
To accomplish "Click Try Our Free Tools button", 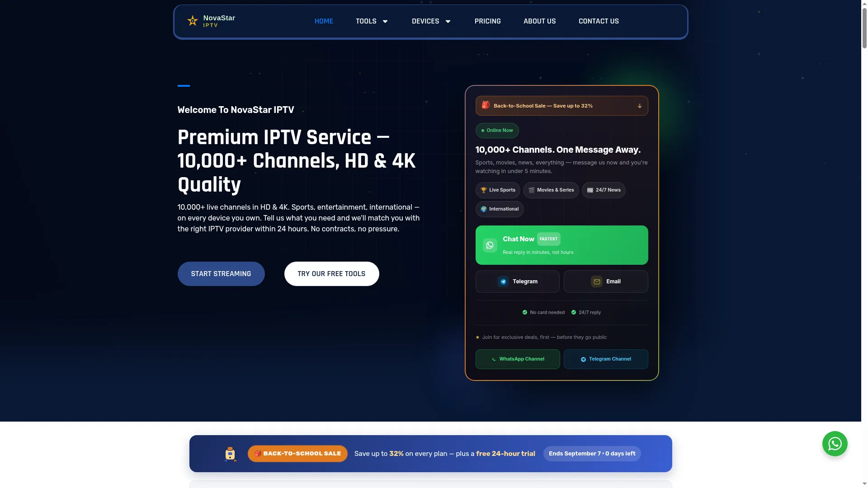I will [331, 274].
